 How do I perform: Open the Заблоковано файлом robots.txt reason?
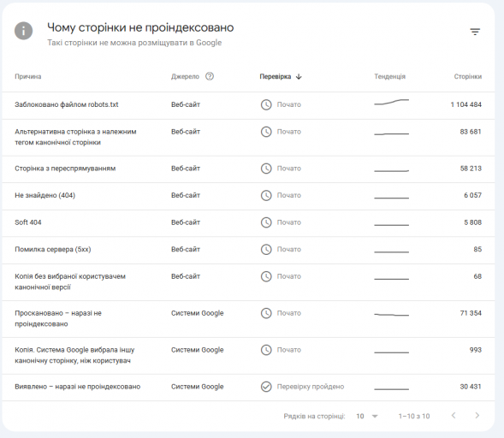(67, 104)
